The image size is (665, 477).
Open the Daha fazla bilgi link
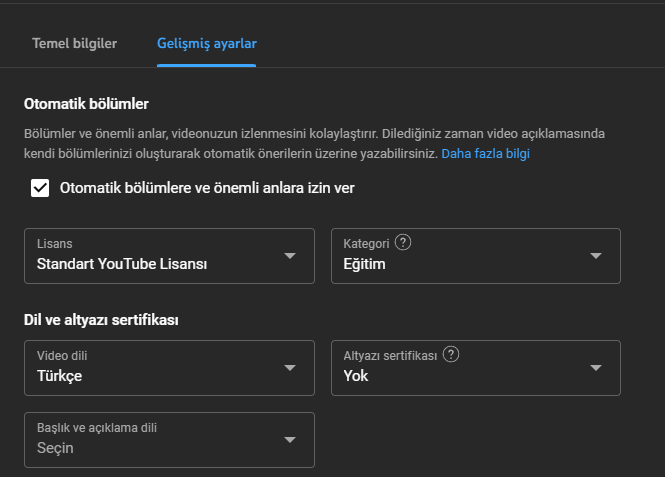coord(486,153)
